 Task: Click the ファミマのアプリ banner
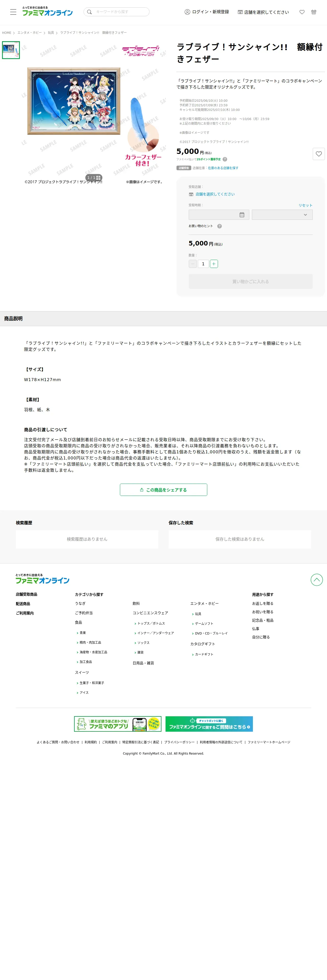(118, 724)
